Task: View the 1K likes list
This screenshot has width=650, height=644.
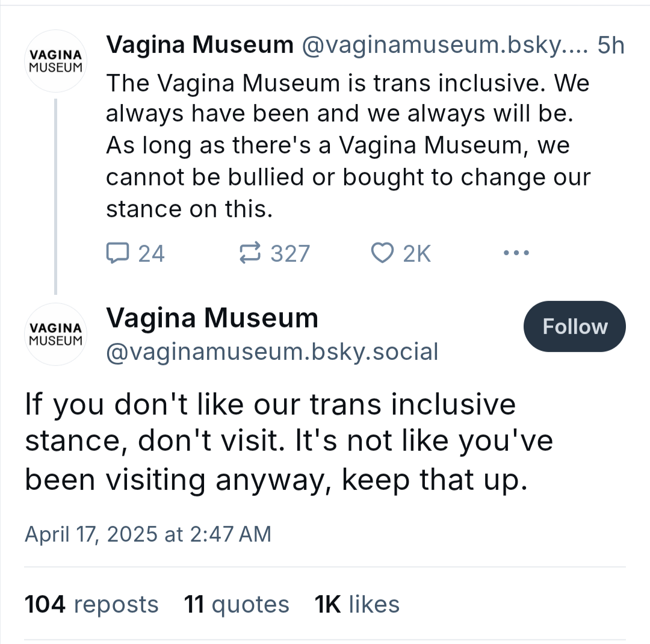Action: tap(357, 604)
